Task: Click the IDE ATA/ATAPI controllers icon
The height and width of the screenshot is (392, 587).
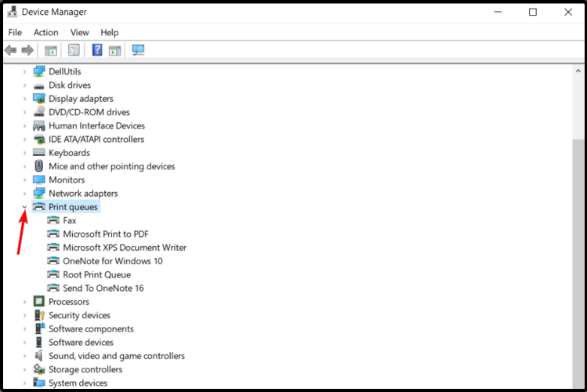Action: point(39,140)
